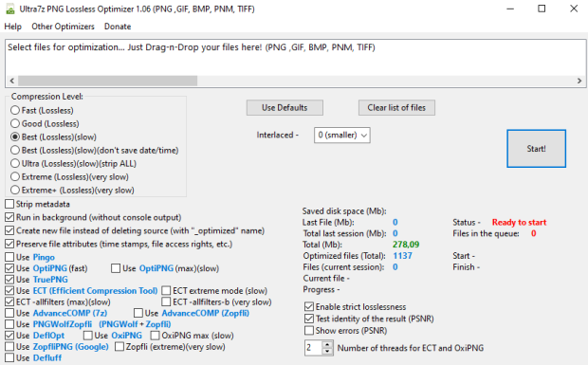Click the file list's left scroll arrow
This screenshot has width=588, height=365.
click(11, 81)
